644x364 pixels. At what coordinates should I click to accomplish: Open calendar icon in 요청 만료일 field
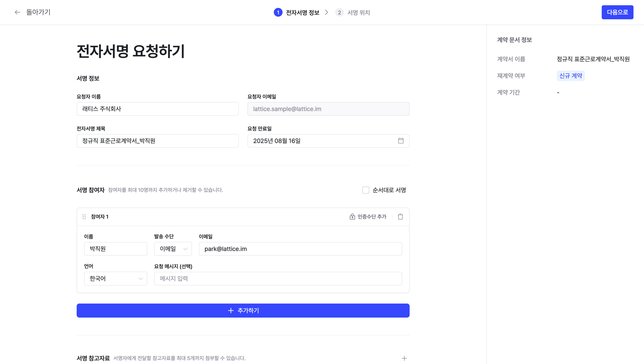pos(401,141)
